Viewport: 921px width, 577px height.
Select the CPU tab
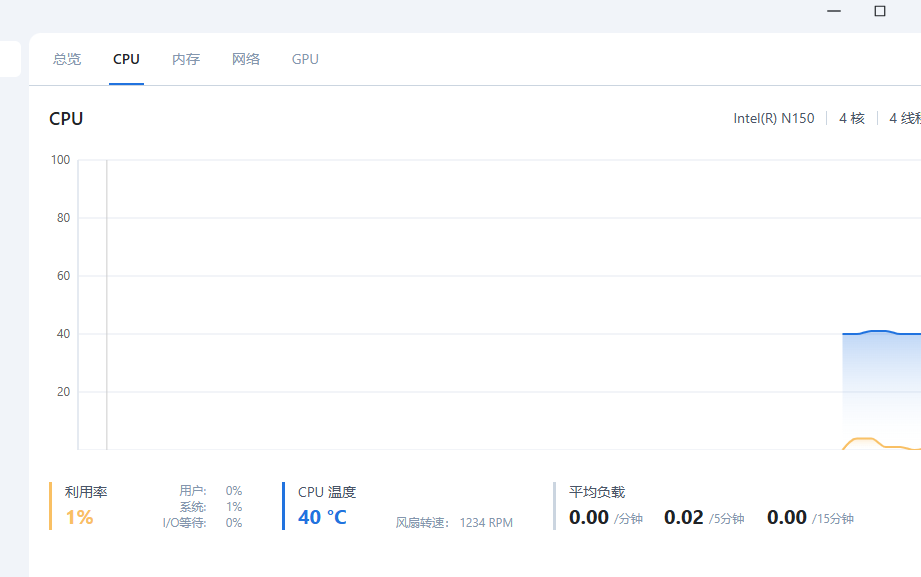(126, 59)
